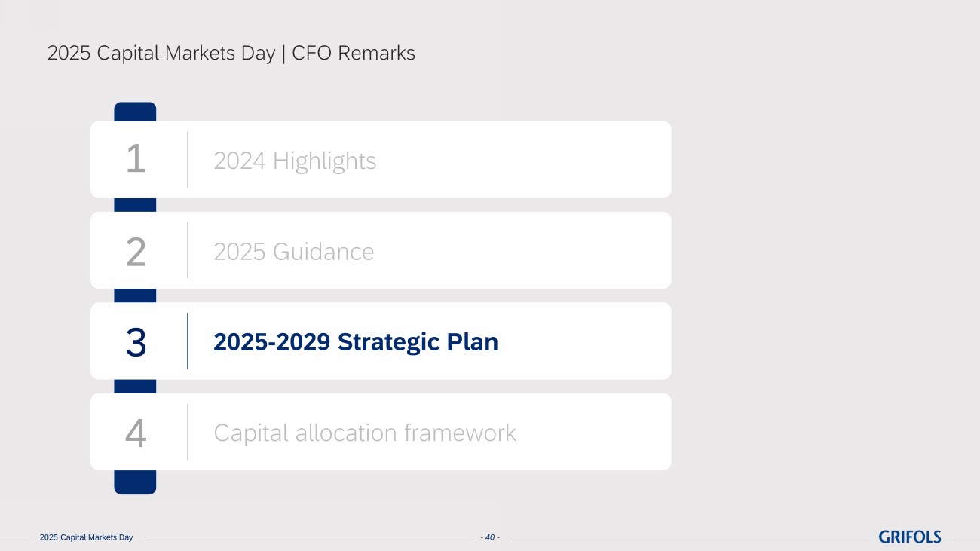The height and width of the screenshot is (551, 980).
Task: Click the blue connector between cards 1 and 2
Action: coord(135,205)
